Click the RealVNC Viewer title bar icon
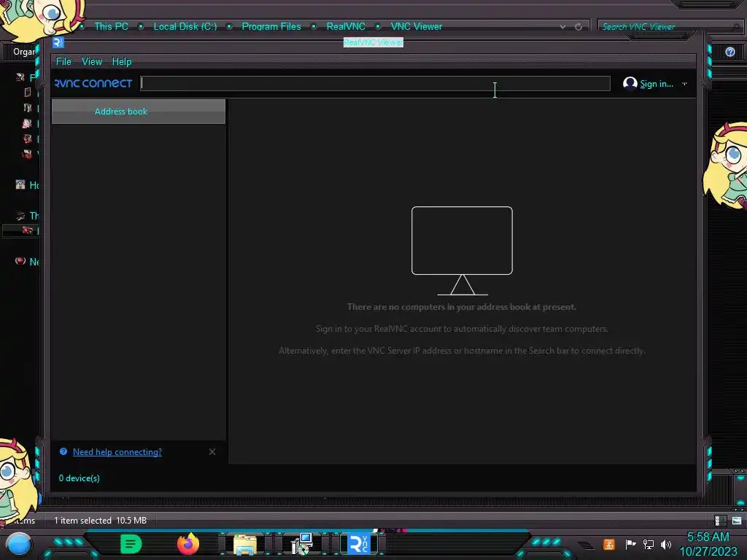 click(58, 42)
